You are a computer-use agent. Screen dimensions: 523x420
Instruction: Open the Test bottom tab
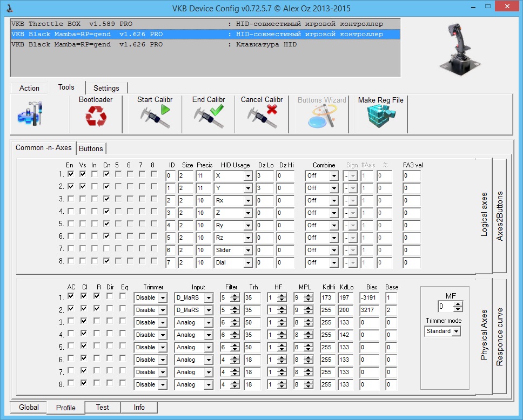(103, 408)
